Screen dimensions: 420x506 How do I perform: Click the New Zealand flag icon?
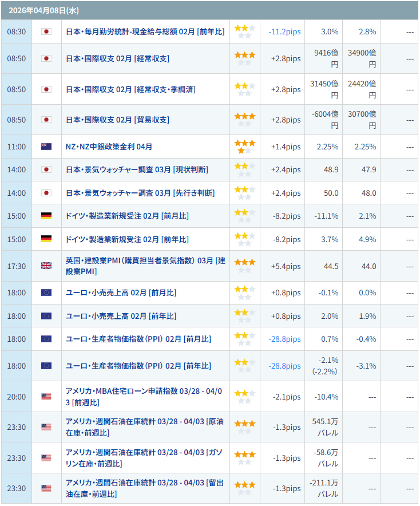pyautogui.click(x=46, y=147)
